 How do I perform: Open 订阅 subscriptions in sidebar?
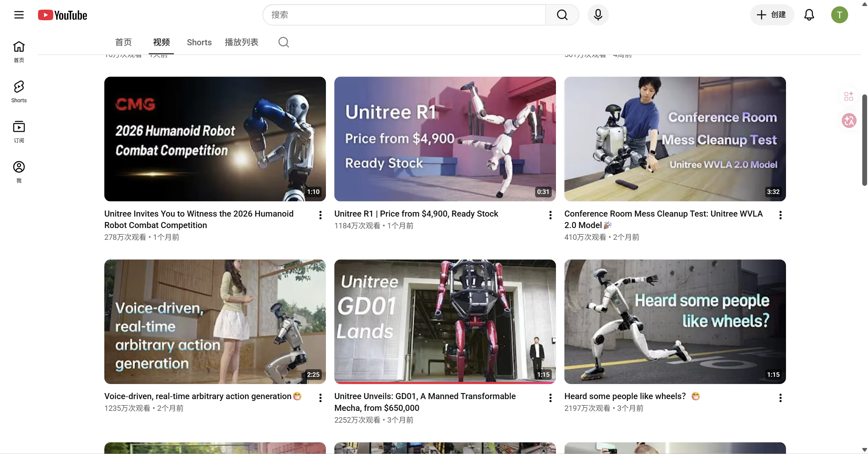(19, 132)
